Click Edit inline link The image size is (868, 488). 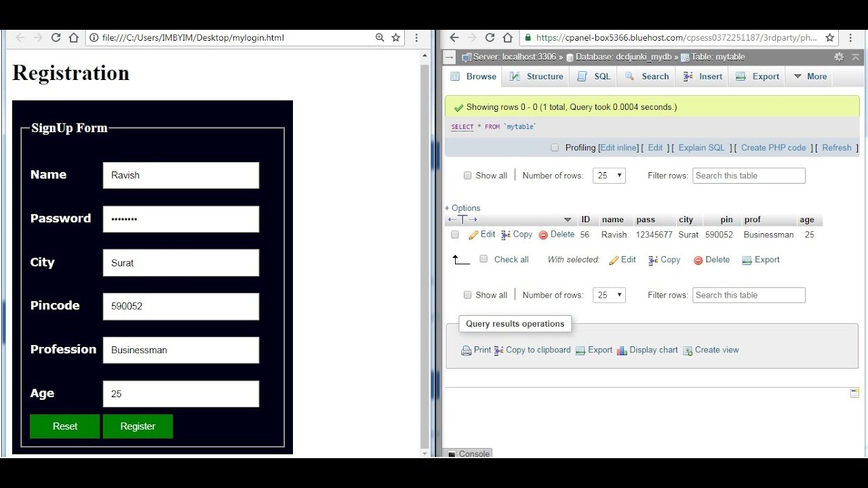(x=619, y=148)
